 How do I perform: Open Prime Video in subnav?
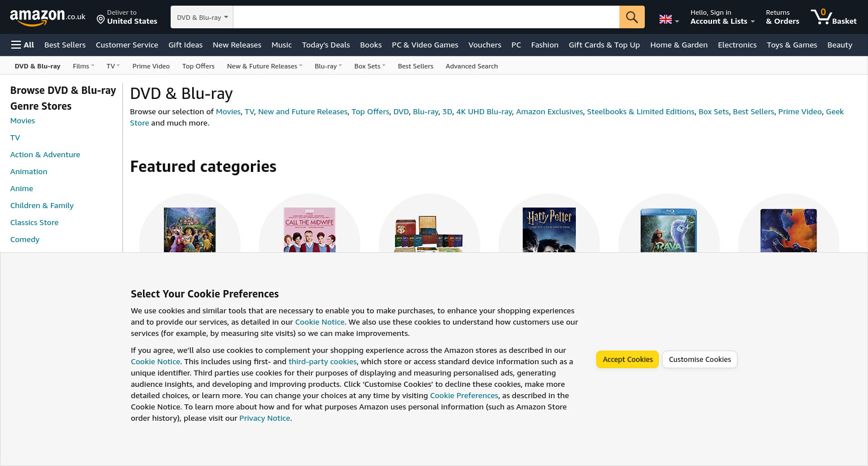tap(151, 66)
